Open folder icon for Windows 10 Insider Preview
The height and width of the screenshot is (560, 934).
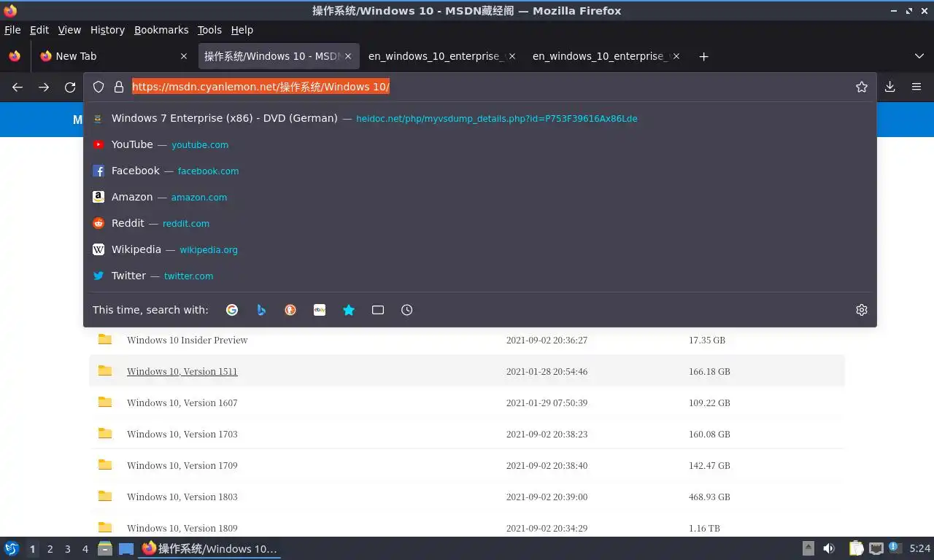point(105,339)
